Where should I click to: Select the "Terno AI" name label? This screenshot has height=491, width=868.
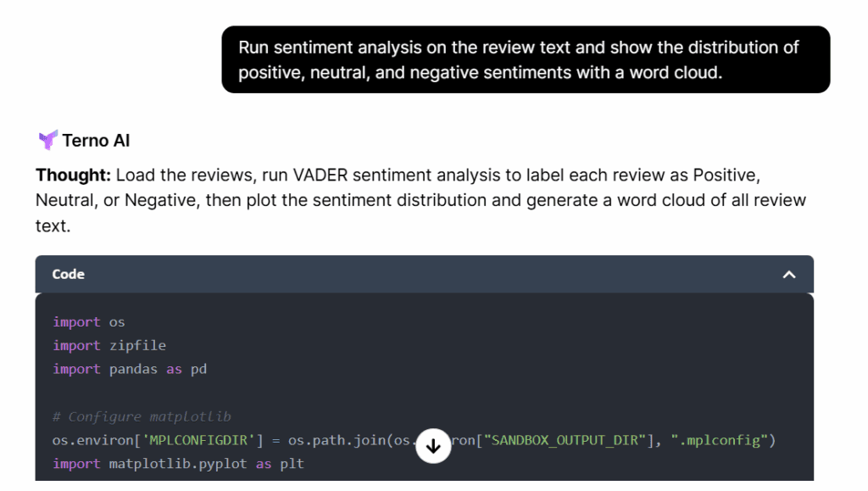pyautogui.click(x=96, y=140)
